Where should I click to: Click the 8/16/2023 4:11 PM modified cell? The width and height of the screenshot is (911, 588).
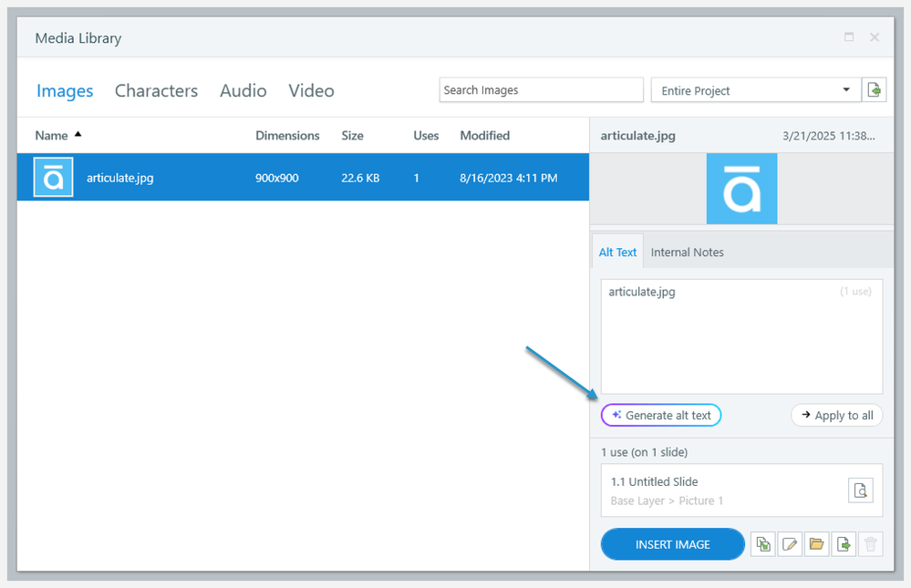[x=508, y=178]
